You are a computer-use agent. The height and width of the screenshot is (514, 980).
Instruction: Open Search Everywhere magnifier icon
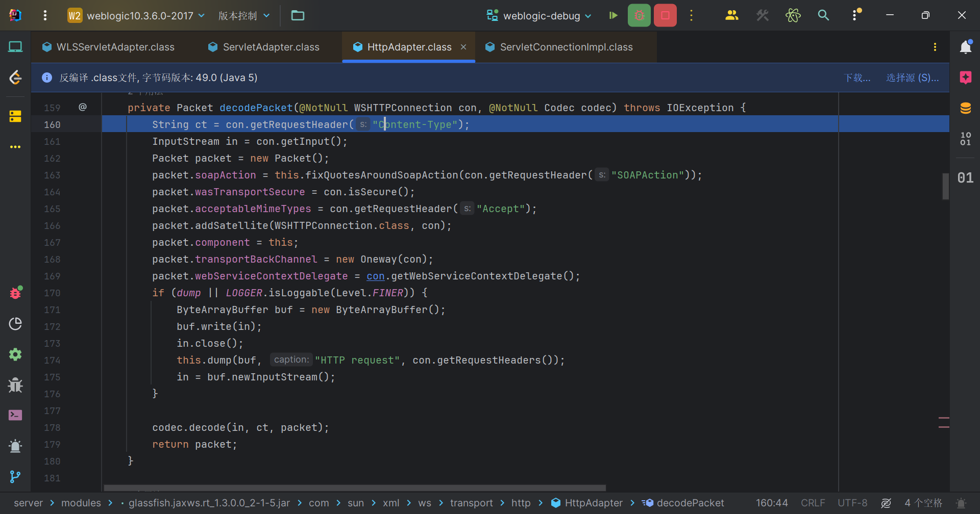point(823,15)
